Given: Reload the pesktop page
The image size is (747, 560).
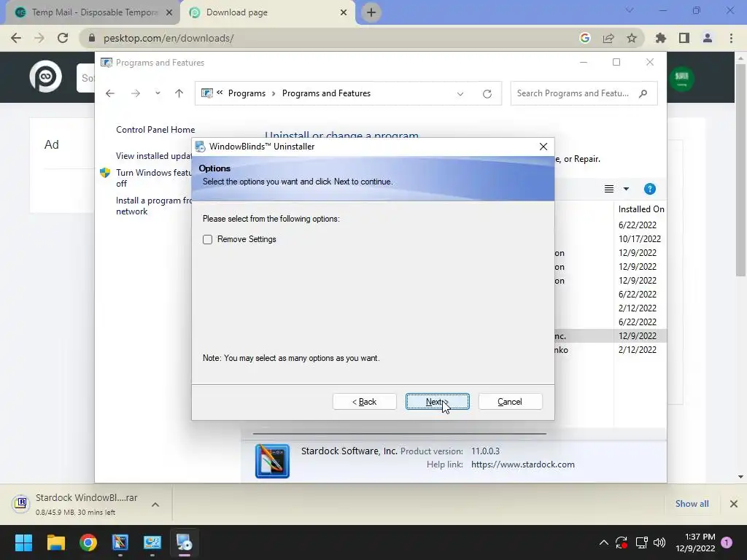Looking at the screenshot, I should point(63,38).
